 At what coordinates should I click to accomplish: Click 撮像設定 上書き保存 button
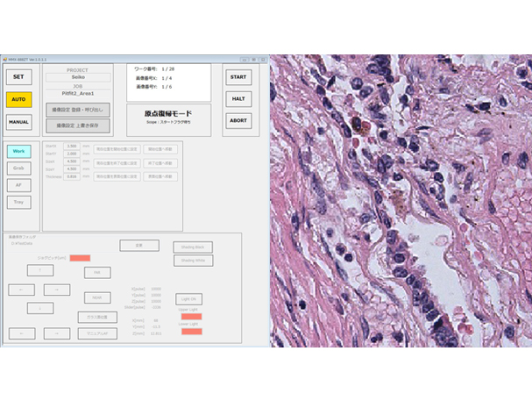click(x=78, y=125)
